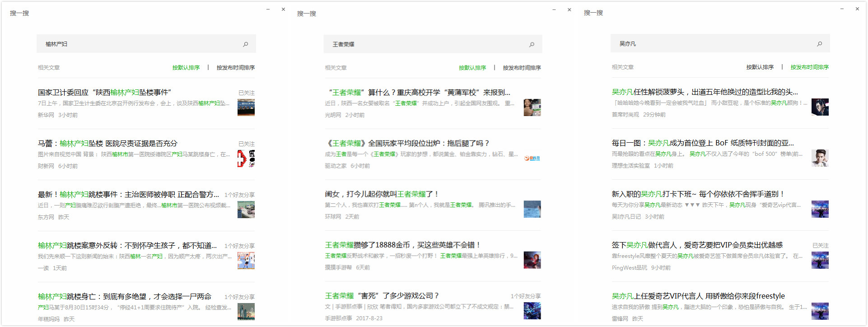Open 吴亦凡上任爱奇艺VIP代言人 article
This screenshot has width=868, height=327.
coord(698,296)
